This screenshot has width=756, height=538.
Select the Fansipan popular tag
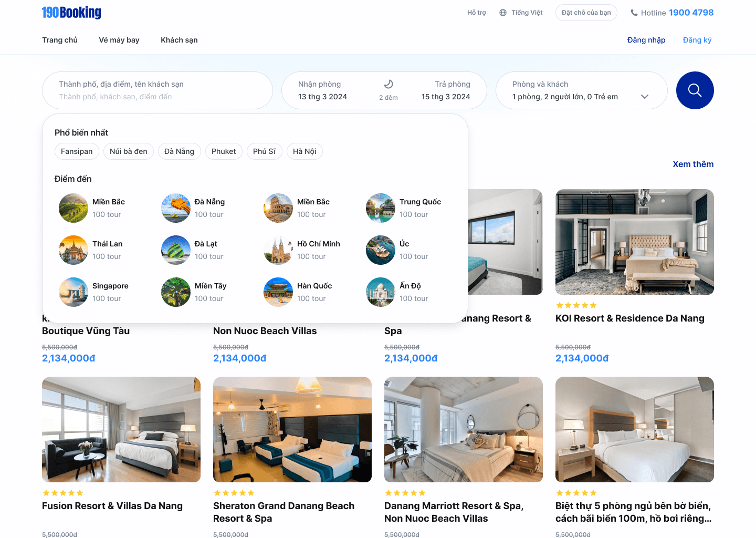77,151
